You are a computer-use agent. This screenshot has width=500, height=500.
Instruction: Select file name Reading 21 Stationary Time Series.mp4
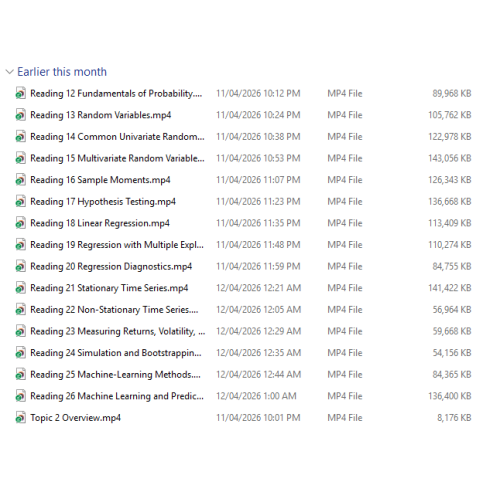109,288
